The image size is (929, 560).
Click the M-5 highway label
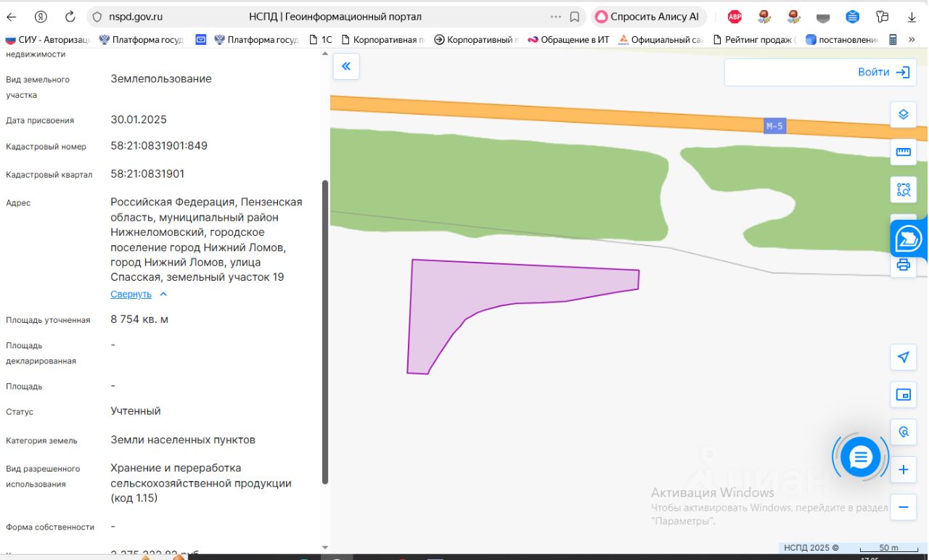tap(774, 126)
